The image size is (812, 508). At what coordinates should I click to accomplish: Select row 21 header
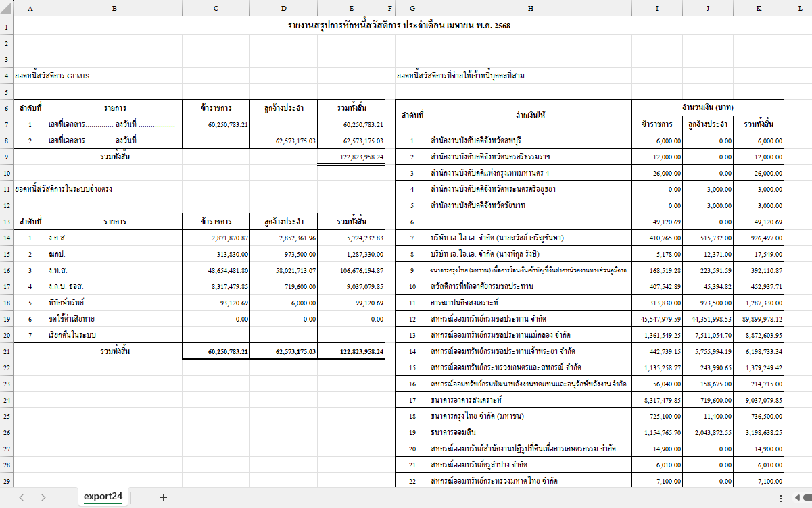[7, 351]
